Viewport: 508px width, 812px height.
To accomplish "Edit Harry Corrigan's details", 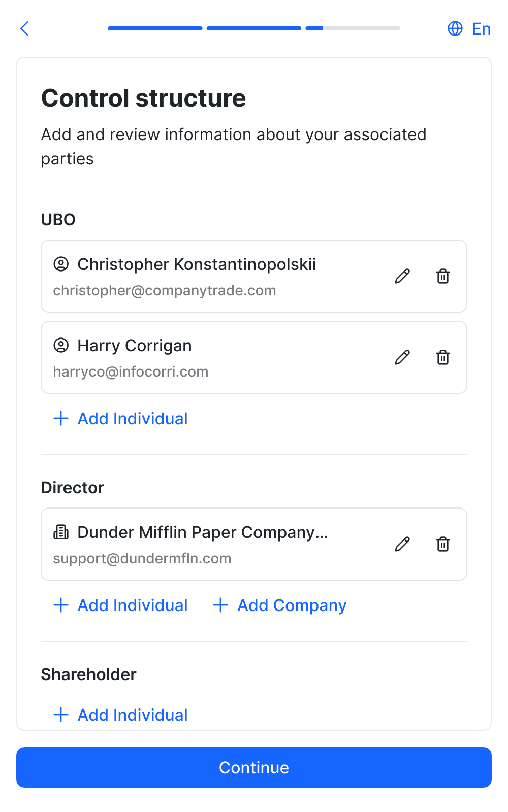I will pos(402,357).
